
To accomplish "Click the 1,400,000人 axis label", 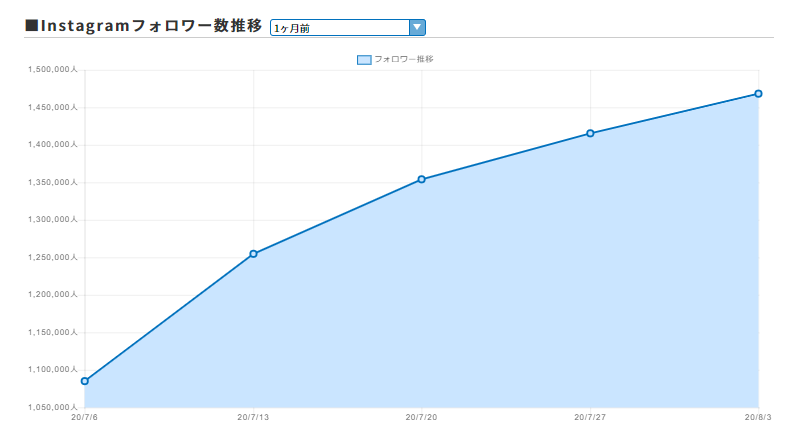I will point(53,145).
